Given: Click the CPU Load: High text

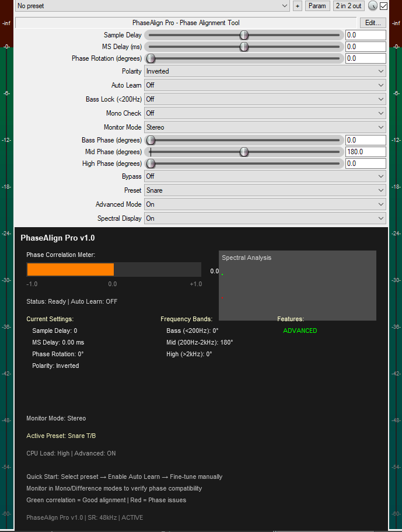Looking at the screenshot, I should 48,453.
